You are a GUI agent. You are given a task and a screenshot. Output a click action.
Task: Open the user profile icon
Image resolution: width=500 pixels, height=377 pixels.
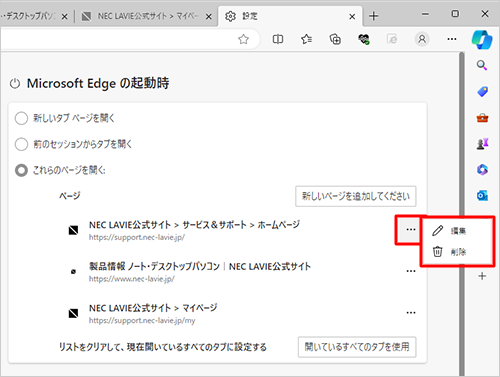tap(422, 39)
